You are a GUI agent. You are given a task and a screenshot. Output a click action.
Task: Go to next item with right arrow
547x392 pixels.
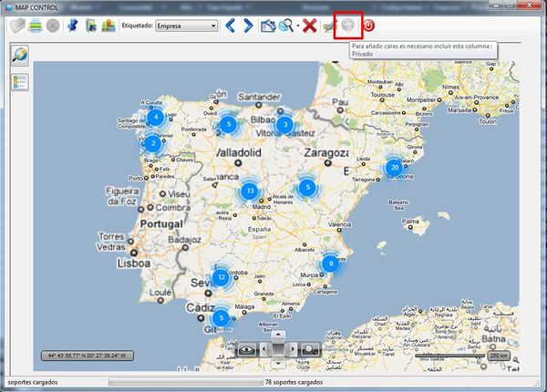(249, 26)
